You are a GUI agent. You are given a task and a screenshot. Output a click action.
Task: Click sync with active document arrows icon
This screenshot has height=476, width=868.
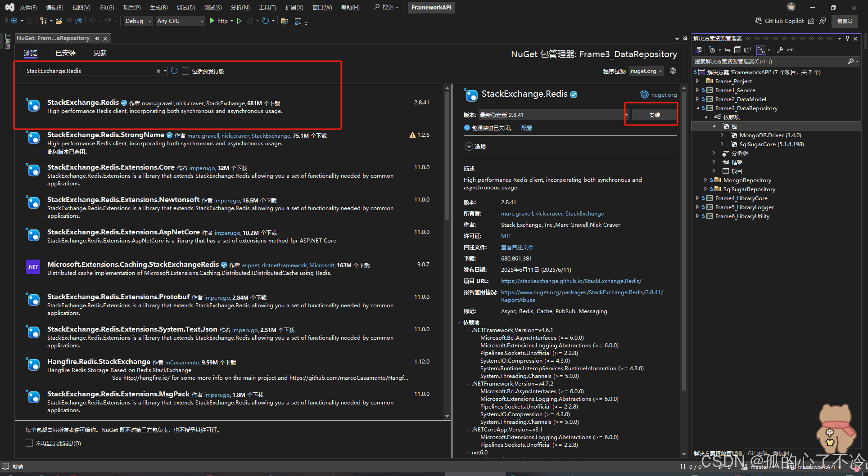point(727,50)
